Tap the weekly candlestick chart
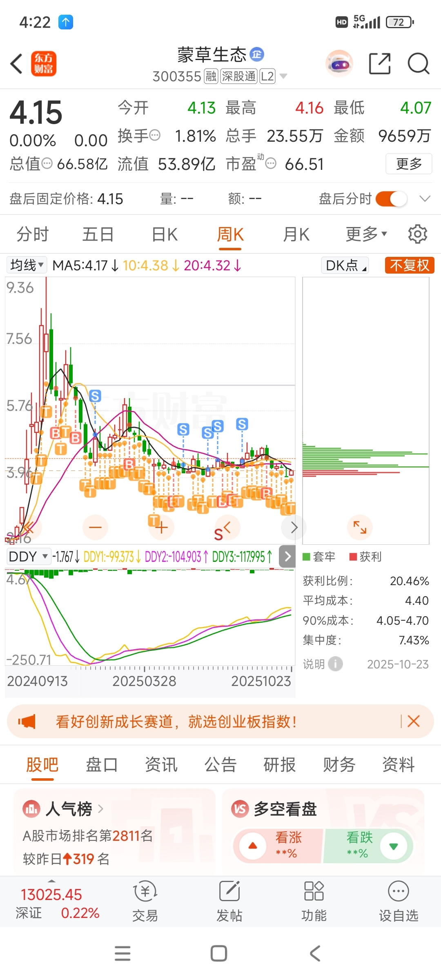This screenshot has width=441, height=980. [150, 410]
